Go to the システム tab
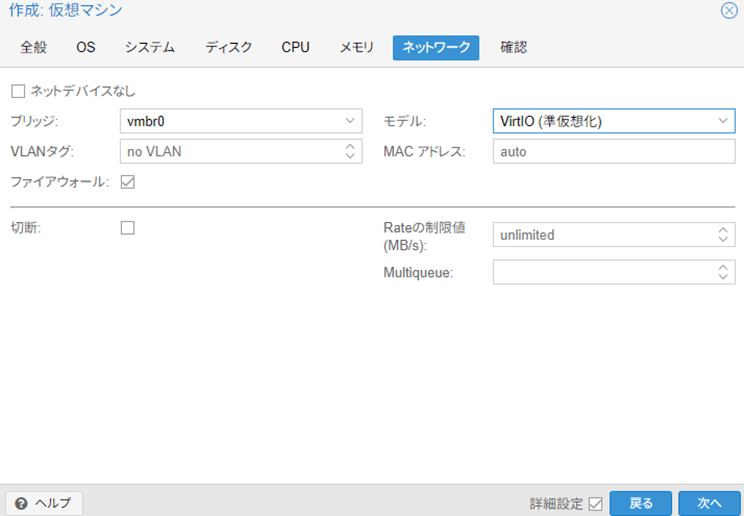This screenshot has width=744, height=516. (x=150, y=47)
